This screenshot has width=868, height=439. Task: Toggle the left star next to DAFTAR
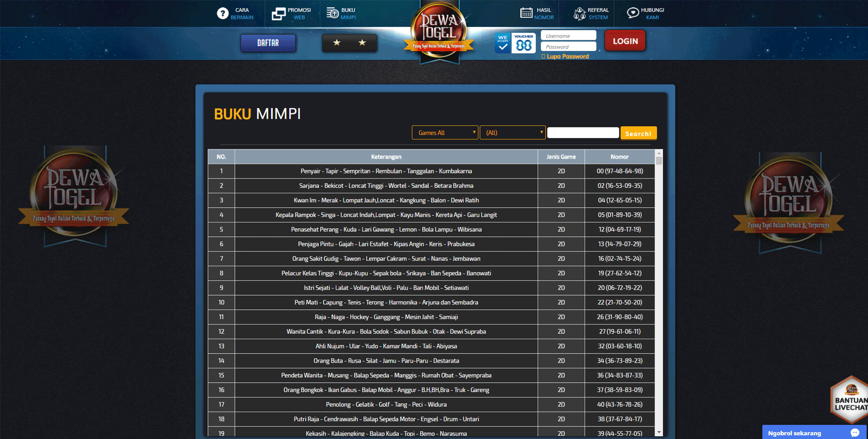coord(336,42)
